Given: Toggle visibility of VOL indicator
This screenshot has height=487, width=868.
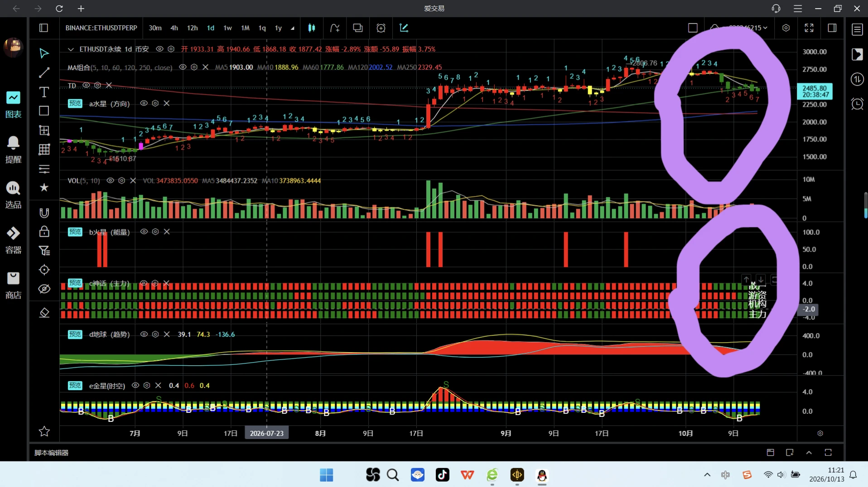Looking at the screenshot, I should coord(110,180).
